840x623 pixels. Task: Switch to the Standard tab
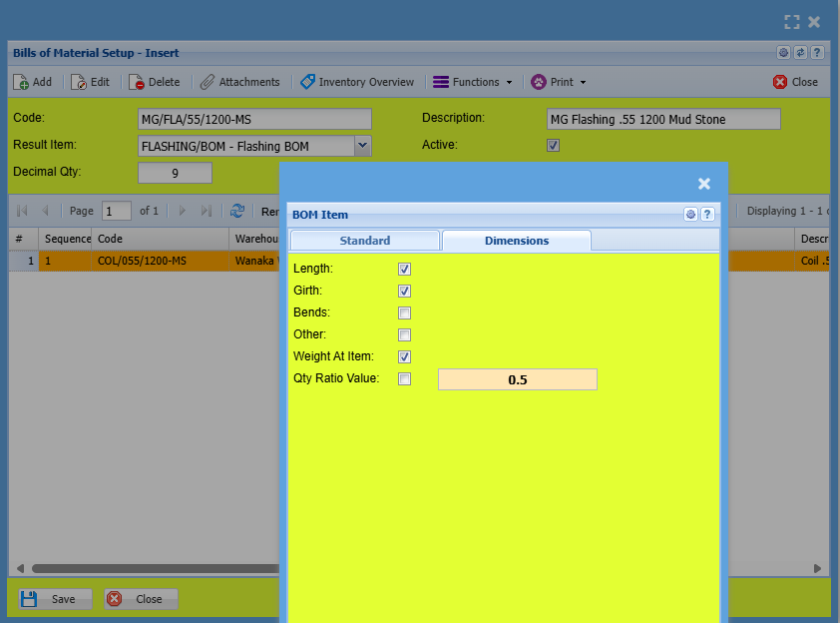coord(364,241)
